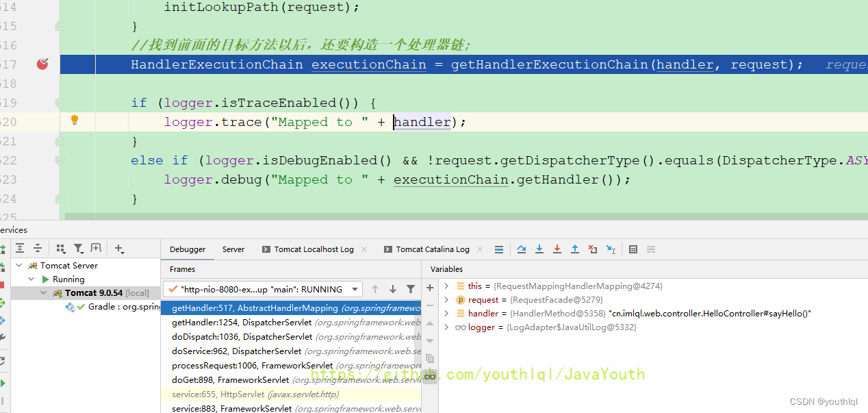Toggle frames filter funnel in Frames panel

click(411, 289)
